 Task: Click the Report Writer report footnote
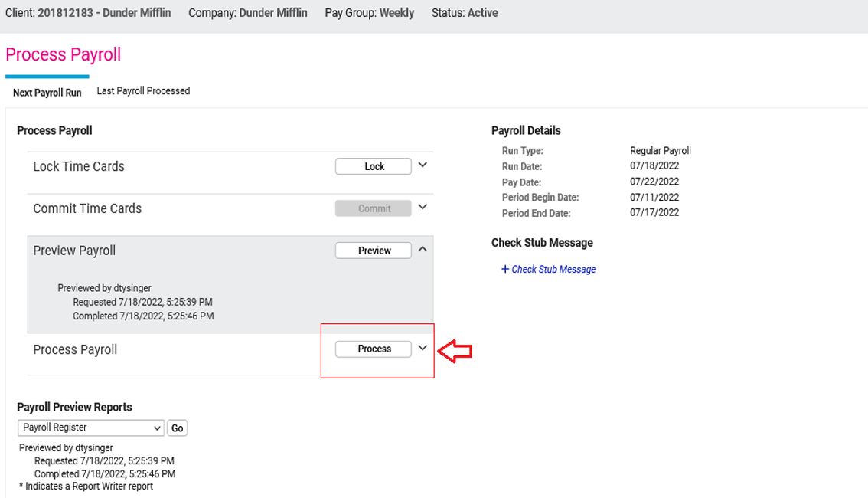pyautogui.click(x=86, y=487)
